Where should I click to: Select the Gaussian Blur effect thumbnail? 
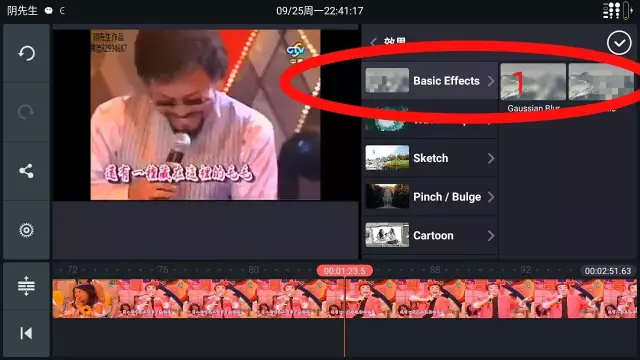point(533,82)
